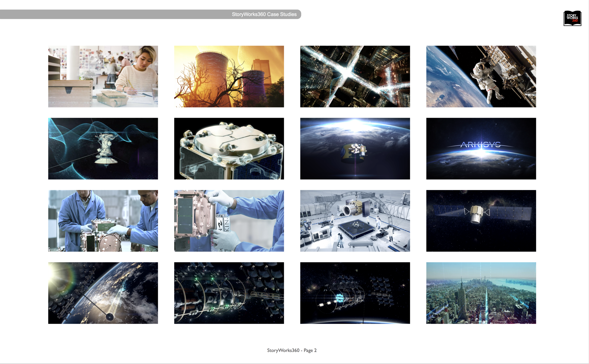This screenshot has height=364, width=589.
Task: Open the aerial Manhattan skyline thumbnail
Action: coord(481,293)
